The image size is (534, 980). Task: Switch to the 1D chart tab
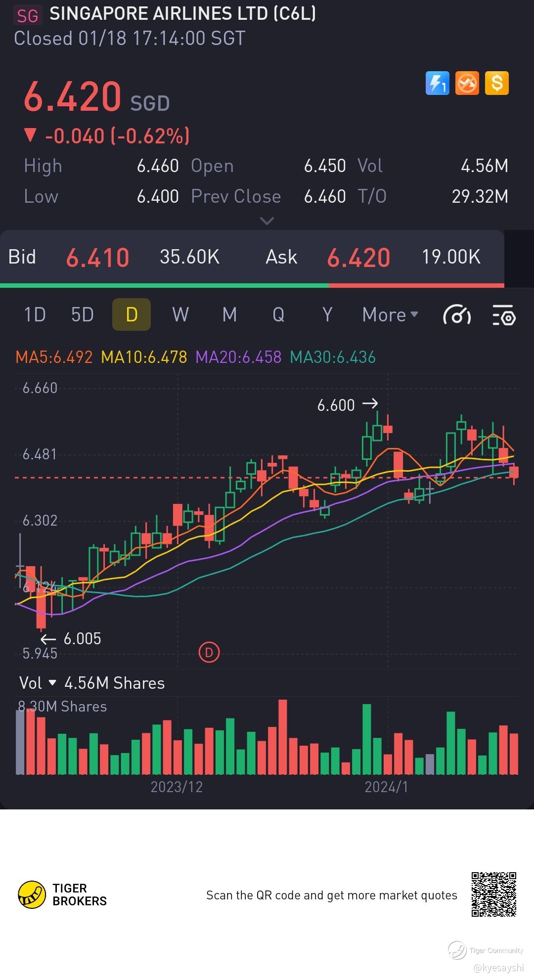point(35,314)
